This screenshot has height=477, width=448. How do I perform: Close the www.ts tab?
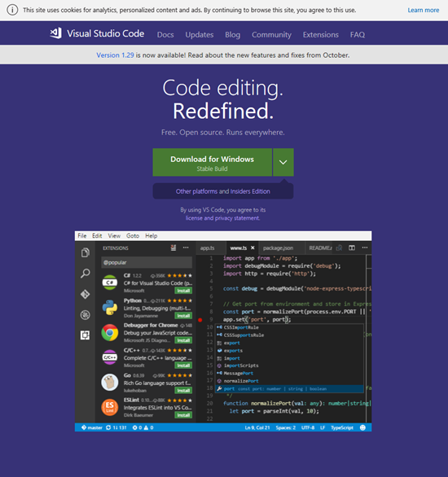(253, 248)
